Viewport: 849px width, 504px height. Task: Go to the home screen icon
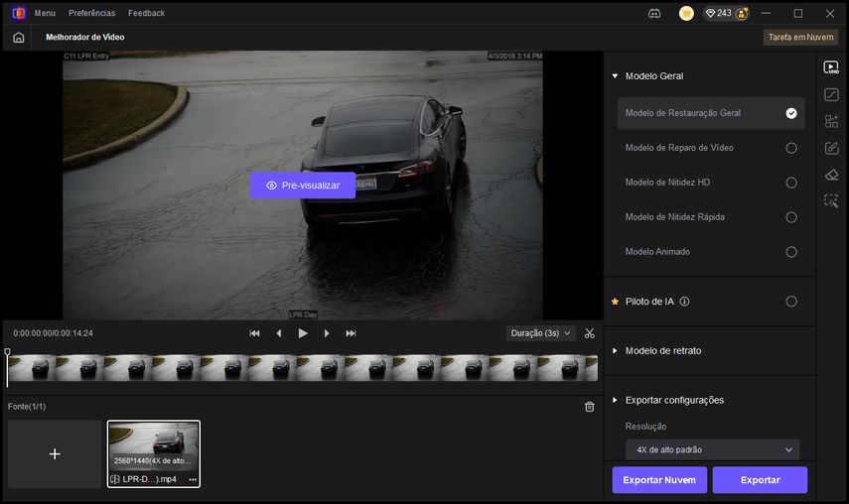[x=18, y=37]
